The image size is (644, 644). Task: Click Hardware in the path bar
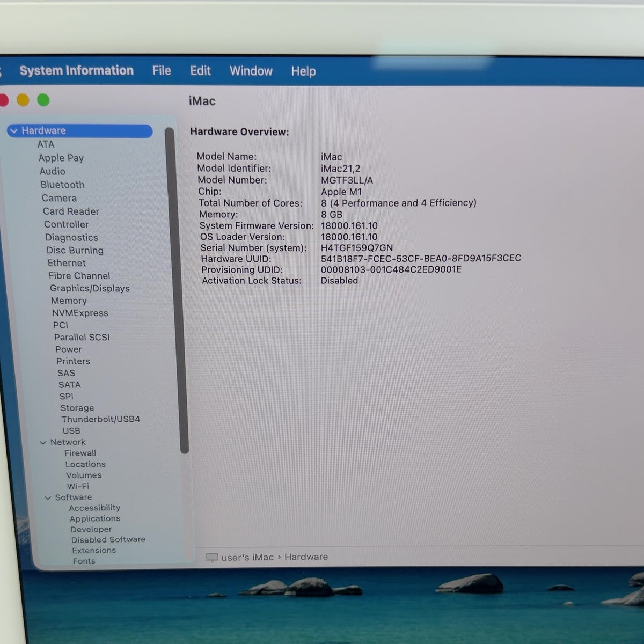(x=306, y=557)
